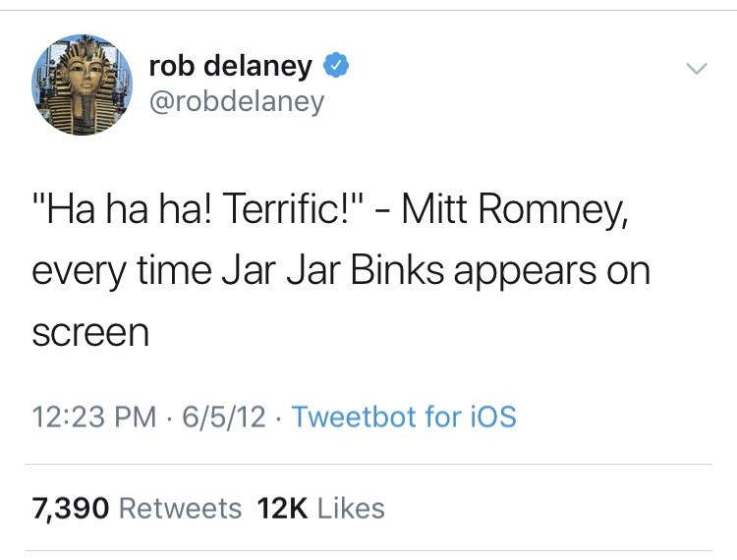
Task: Click the number 7,390 in the stats row
Action: click(71, 508)
